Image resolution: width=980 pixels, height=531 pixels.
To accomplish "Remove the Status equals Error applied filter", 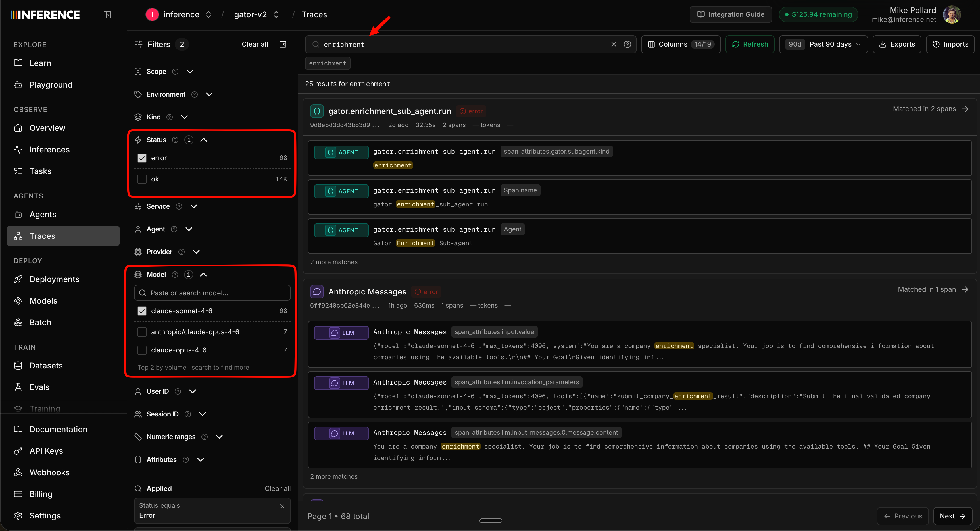I will [x=282, y=506].
